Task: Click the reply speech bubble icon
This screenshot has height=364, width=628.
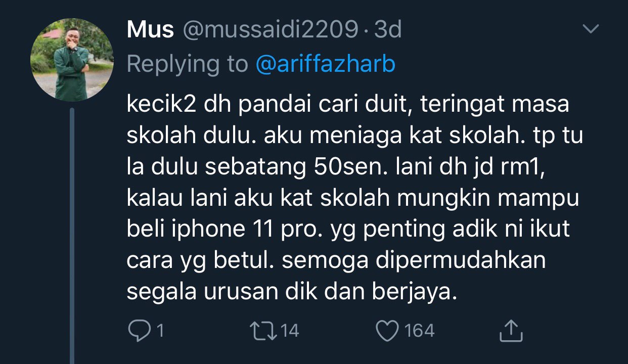Action: pos(137,331)
